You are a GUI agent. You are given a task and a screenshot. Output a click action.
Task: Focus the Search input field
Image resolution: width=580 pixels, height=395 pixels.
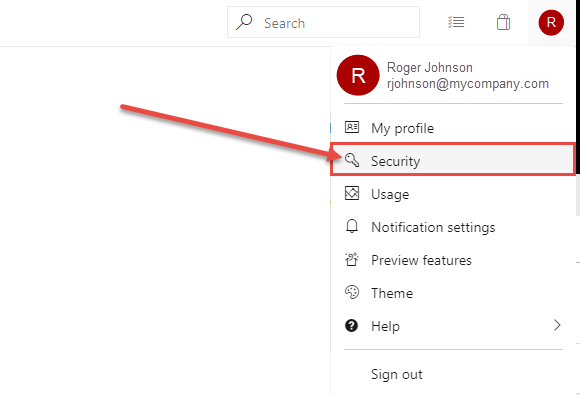pyautogui.click(x=323, y=22)
